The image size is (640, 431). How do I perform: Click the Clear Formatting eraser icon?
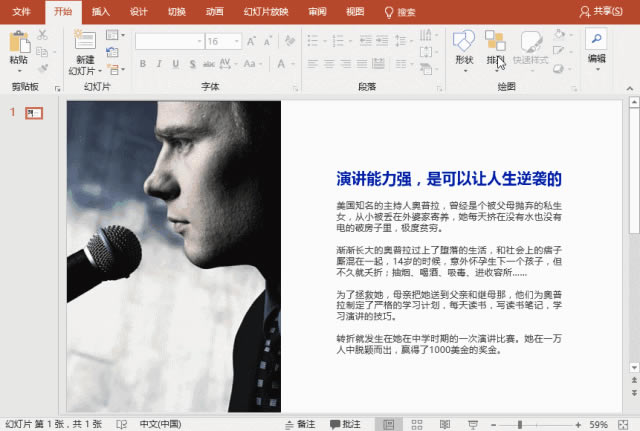click(x=290, y=41)
